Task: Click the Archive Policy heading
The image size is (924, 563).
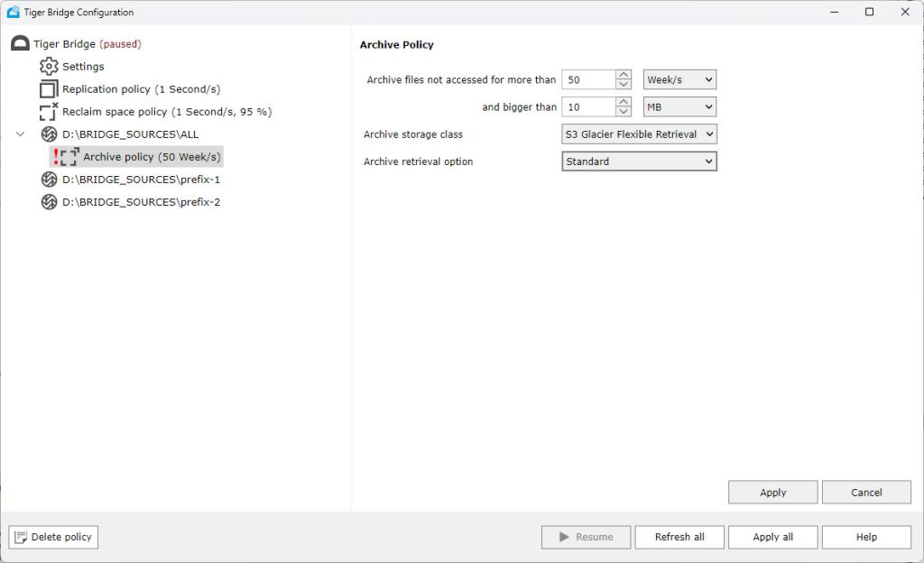Action: [397, 45]
